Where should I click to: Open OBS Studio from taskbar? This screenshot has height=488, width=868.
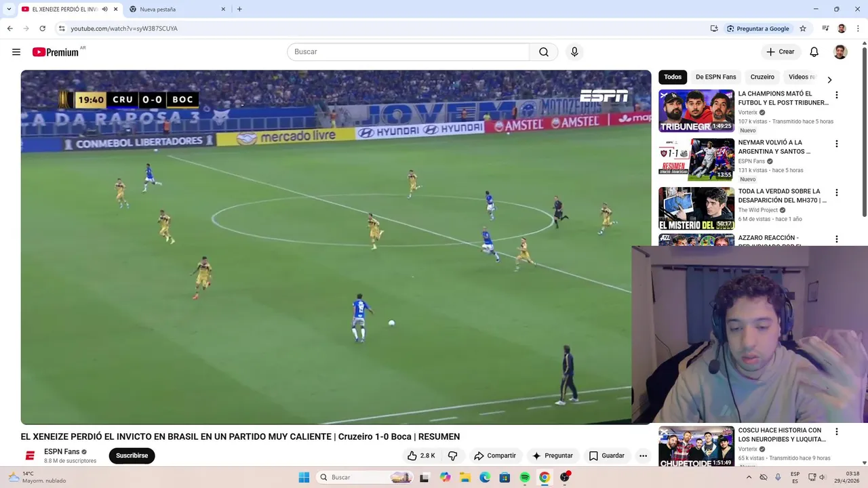click(x=564, y=477)
